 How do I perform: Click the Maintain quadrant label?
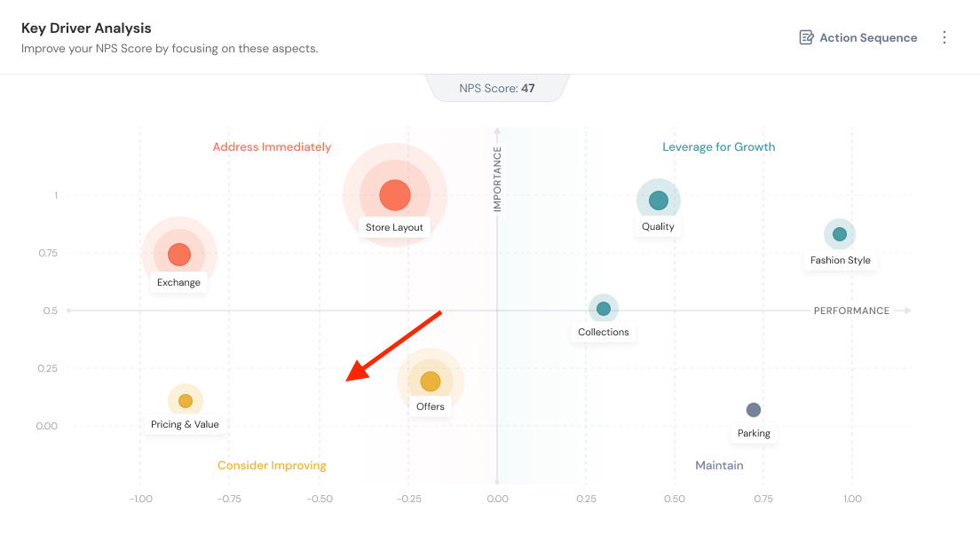719,466
